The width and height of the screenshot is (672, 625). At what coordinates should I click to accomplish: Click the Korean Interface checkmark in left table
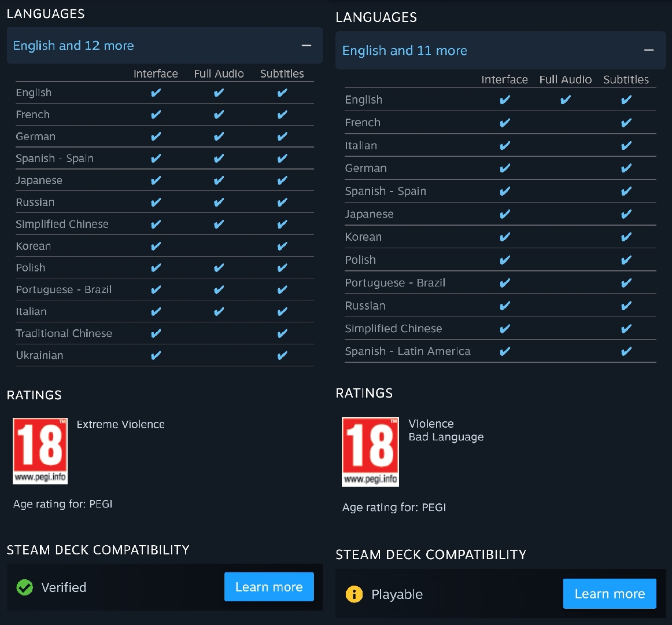[156, 246]
